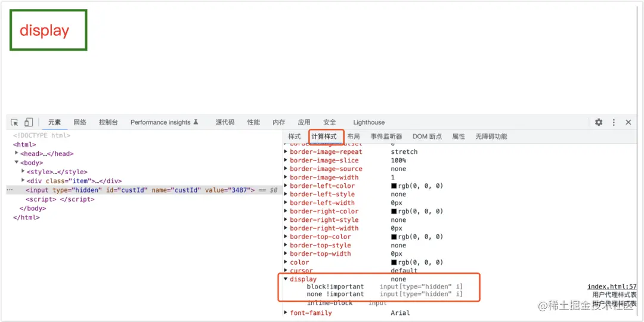Expand border-top-color property

coord(286,237)
